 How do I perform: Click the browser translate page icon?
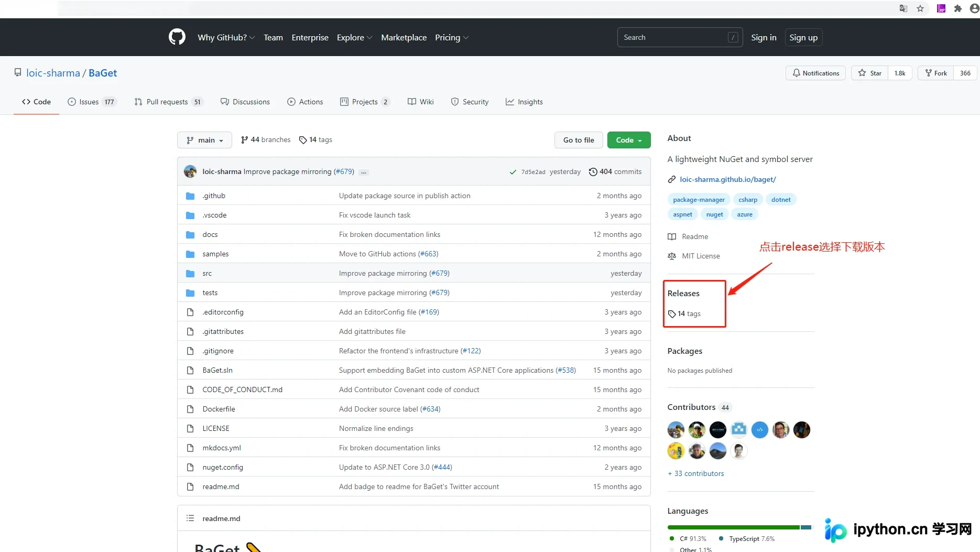click(x=903, y=8)
